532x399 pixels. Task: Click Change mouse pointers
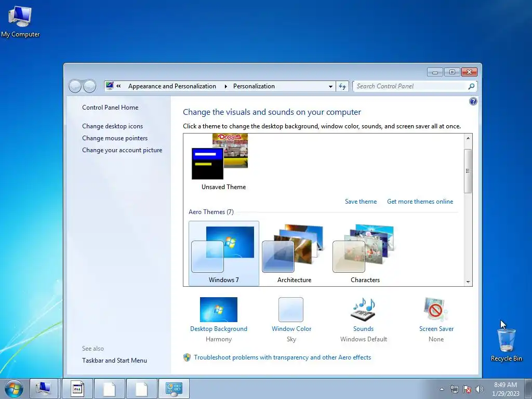115,138
